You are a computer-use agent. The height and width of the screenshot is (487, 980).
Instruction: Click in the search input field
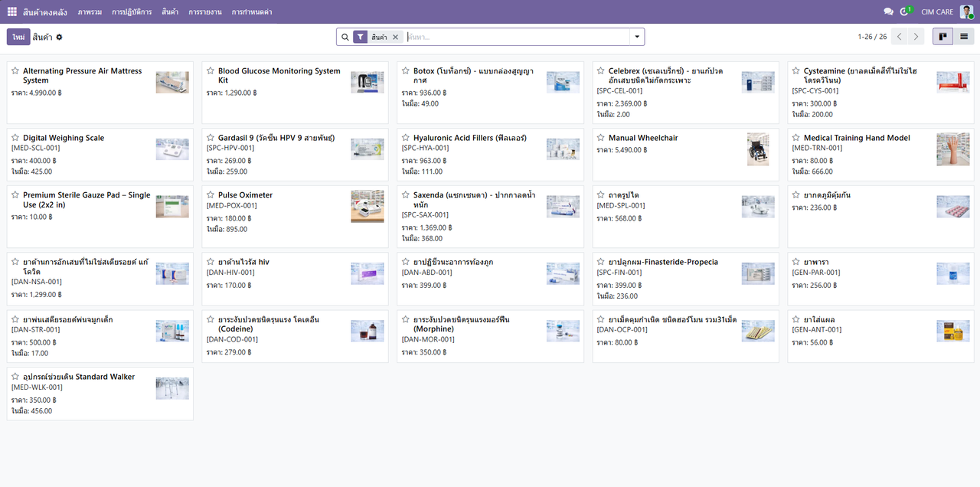(x=517, y=37)
